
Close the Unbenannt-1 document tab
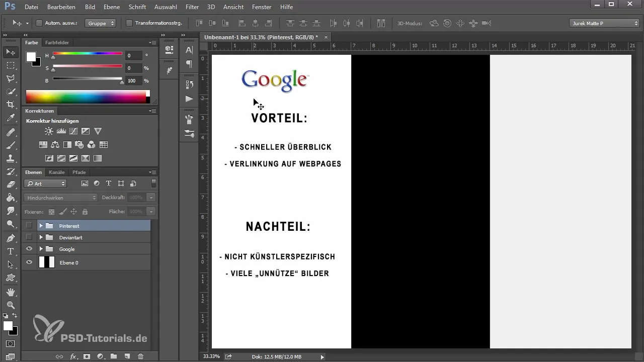326,37
